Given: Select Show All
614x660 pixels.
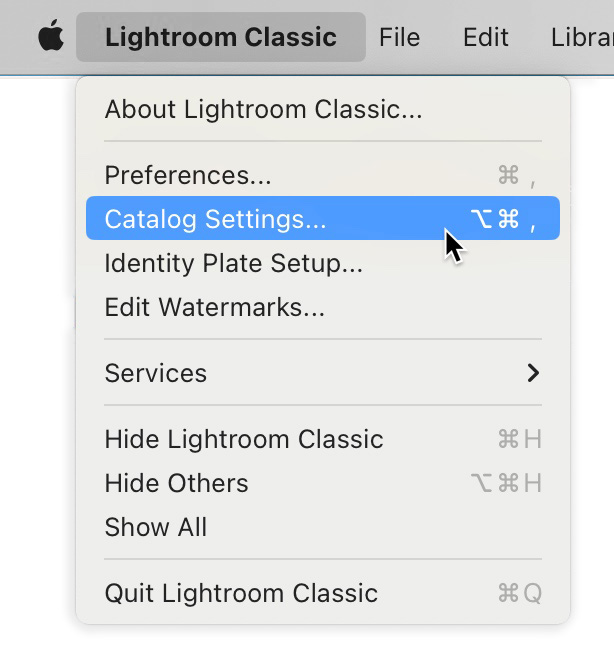Looking at the screenshot, I should click(x=156, y=527).
